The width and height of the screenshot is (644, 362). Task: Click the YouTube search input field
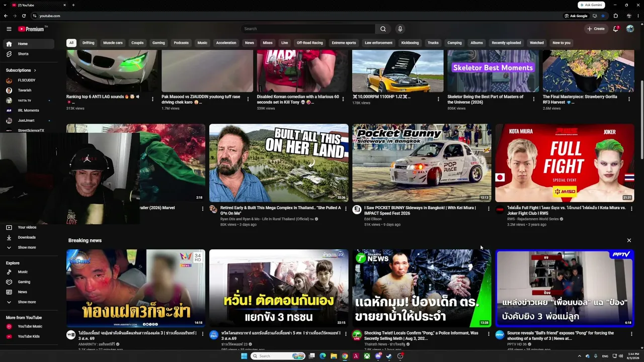point(307,29)
